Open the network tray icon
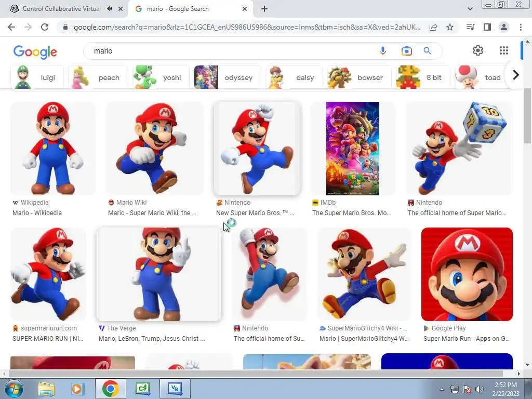 pyautogui.click(x=454, y=389)
